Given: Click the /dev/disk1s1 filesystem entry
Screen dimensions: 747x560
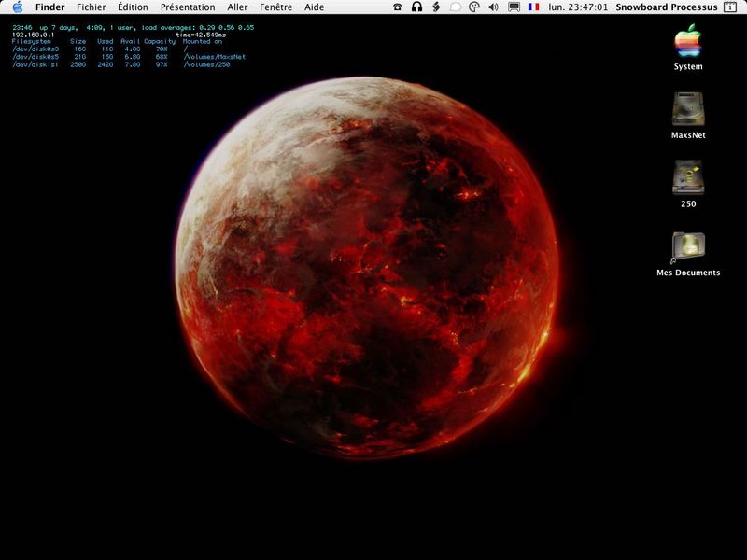Looking at the screenshot, I should click(x=35, y=64).
